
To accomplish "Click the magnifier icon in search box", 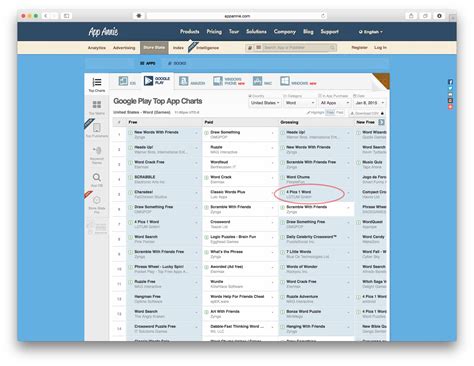I will pyautogui.click(x=332, y=48).
